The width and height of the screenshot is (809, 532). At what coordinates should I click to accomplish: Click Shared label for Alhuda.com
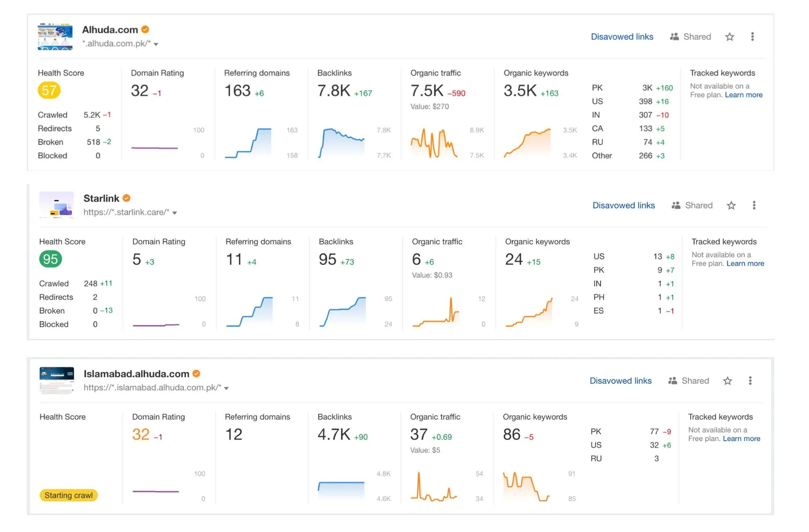click(697, 36)
